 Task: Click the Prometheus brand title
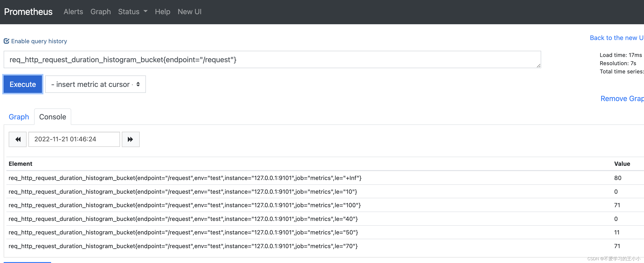tap(28, 11)
